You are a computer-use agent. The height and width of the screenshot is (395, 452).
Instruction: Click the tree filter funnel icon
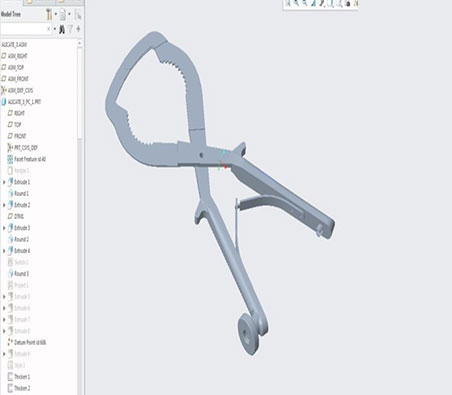[70, 29]
